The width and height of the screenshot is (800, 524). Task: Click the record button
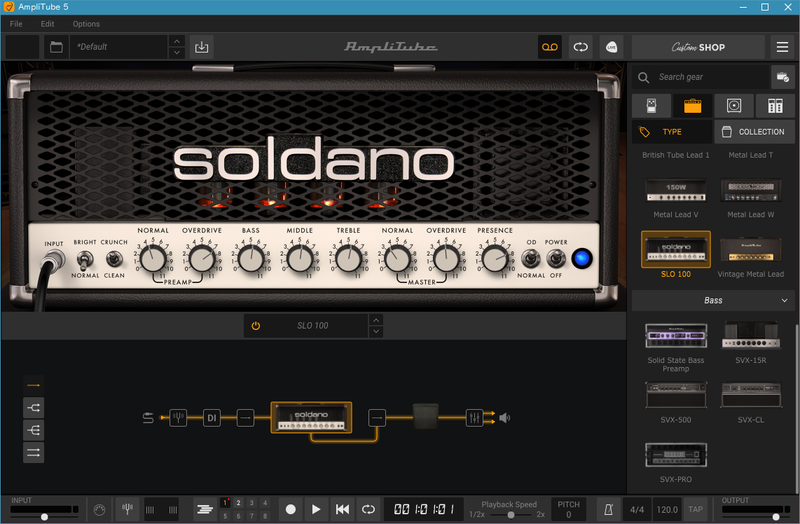(x=290, y=509)
